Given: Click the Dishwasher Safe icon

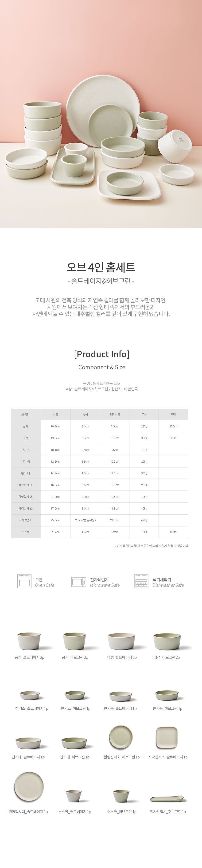Looking at the screenshot, I should (141, 581).
